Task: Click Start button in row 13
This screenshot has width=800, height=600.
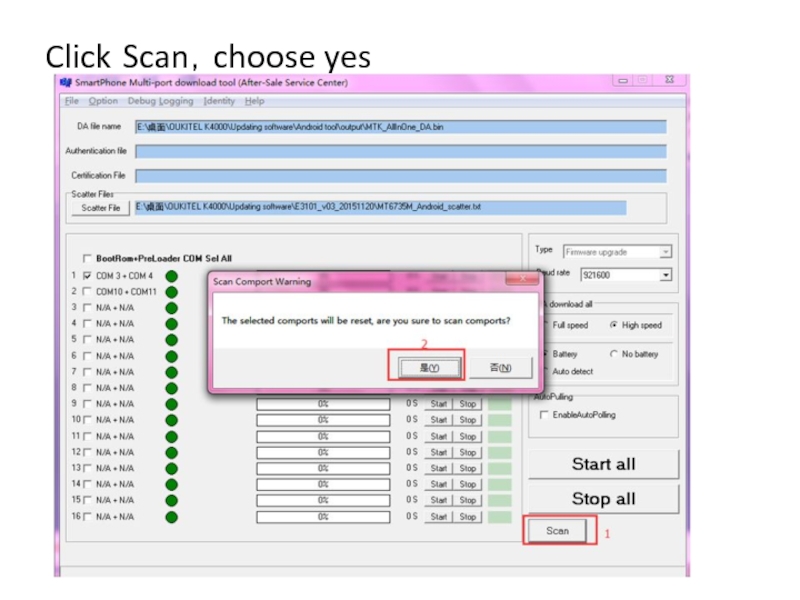Action: (x=438, y=468)
